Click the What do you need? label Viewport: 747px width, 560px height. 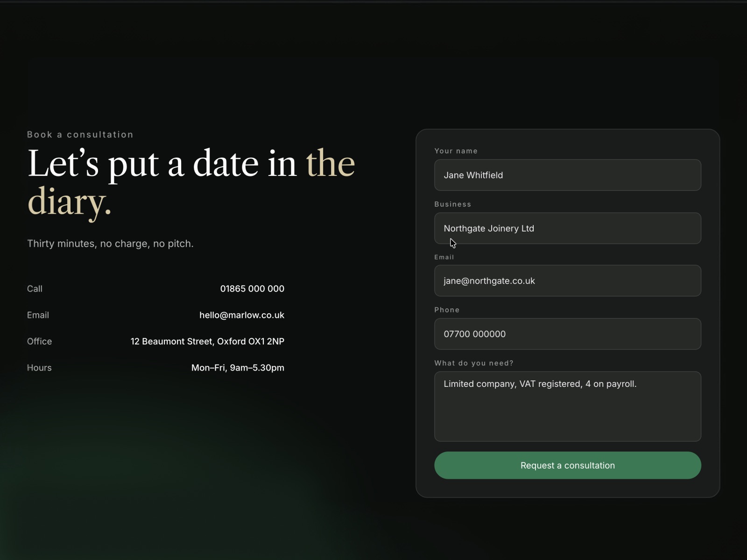(x=474, y=363)
